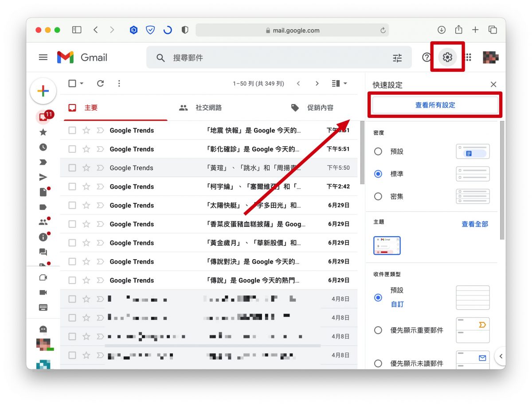Show Safari tab overview
Screen dimensions: 532x404
point(493,30)
